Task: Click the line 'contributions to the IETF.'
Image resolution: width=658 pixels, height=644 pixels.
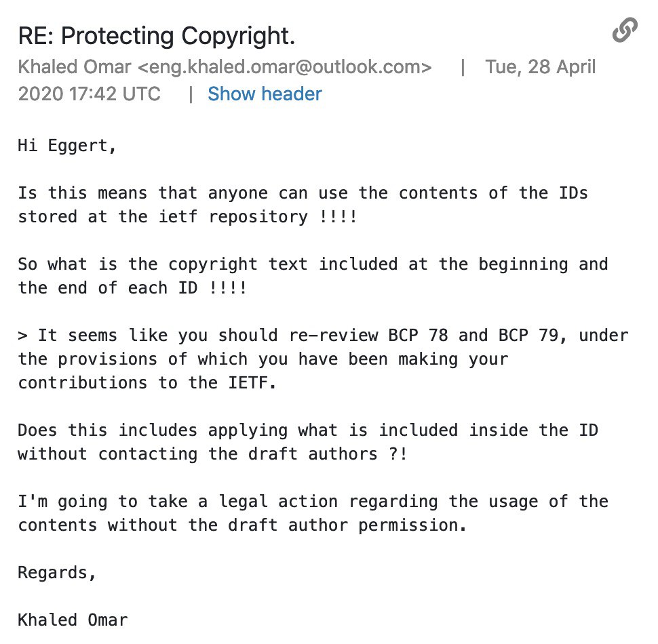Action: (147, 382)
